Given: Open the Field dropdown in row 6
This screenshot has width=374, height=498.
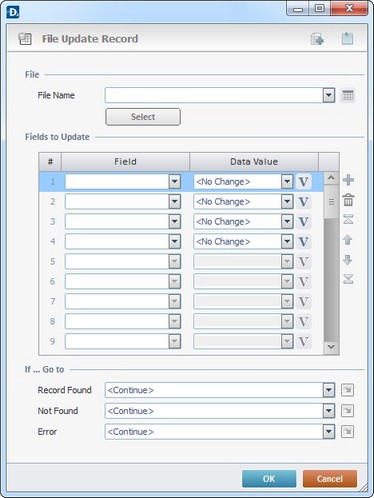Looking at the screenshot, I should 174,282.
